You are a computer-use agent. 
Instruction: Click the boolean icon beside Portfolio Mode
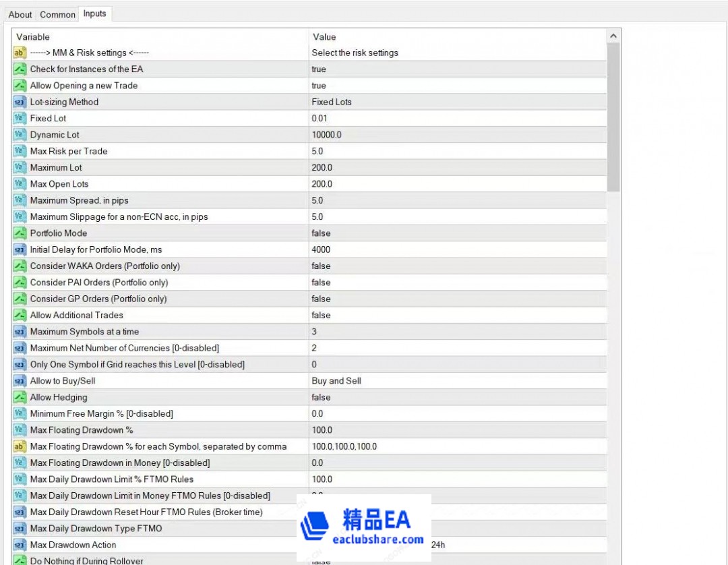click(20, 233)
